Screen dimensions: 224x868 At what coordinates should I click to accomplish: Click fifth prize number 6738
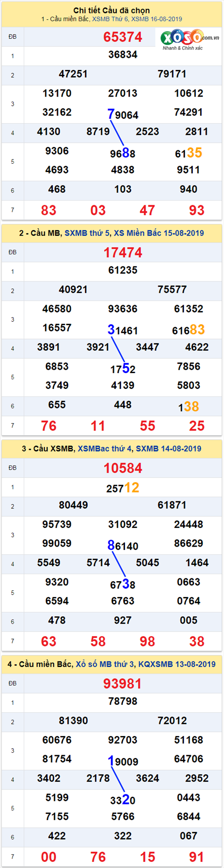[123, 584]
